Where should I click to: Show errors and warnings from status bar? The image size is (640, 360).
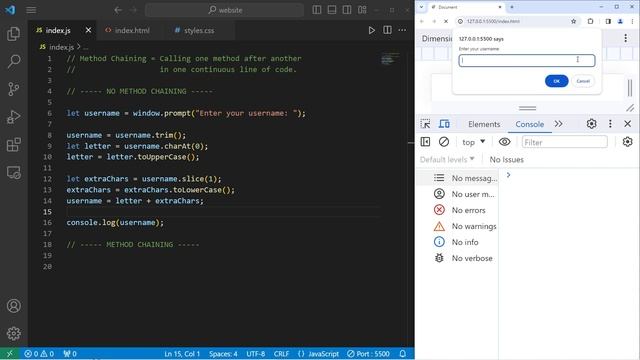pos(39,354)
